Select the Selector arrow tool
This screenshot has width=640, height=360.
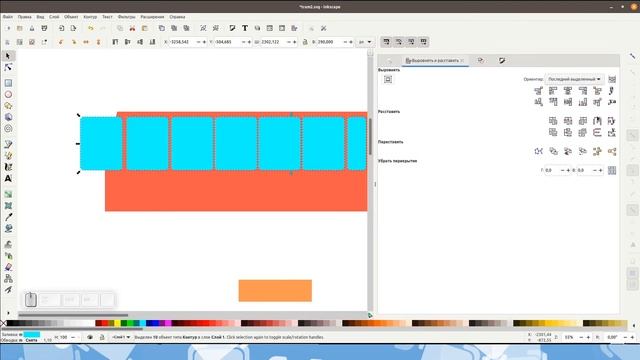click(8, 56)
